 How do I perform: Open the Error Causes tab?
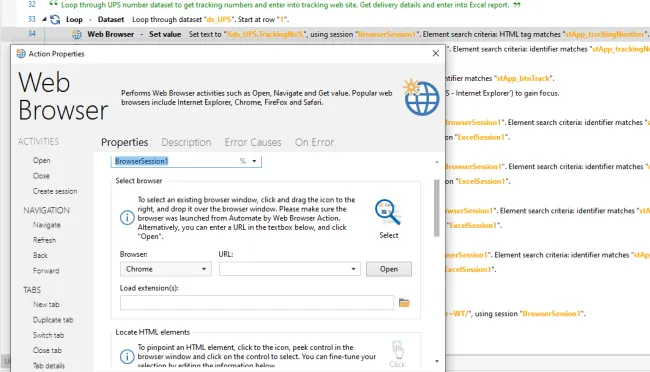point(253,142)
